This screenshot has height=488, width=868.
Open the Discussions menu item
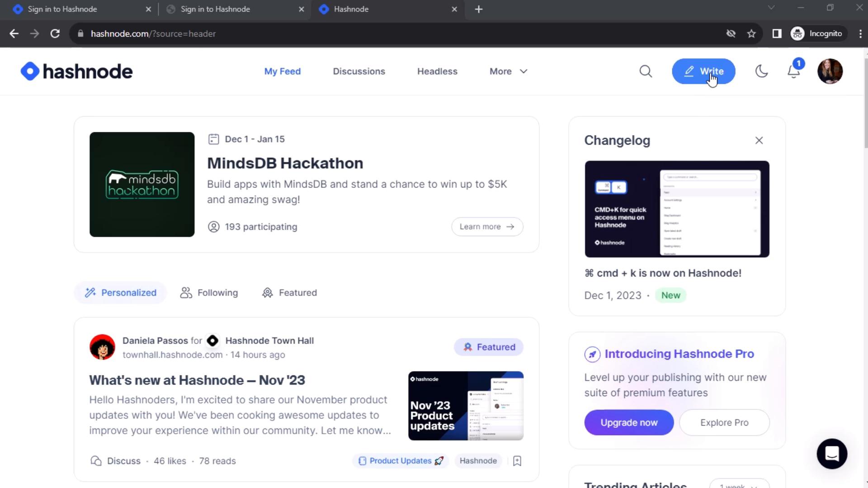pyautogui.click(x=359, y=71)
